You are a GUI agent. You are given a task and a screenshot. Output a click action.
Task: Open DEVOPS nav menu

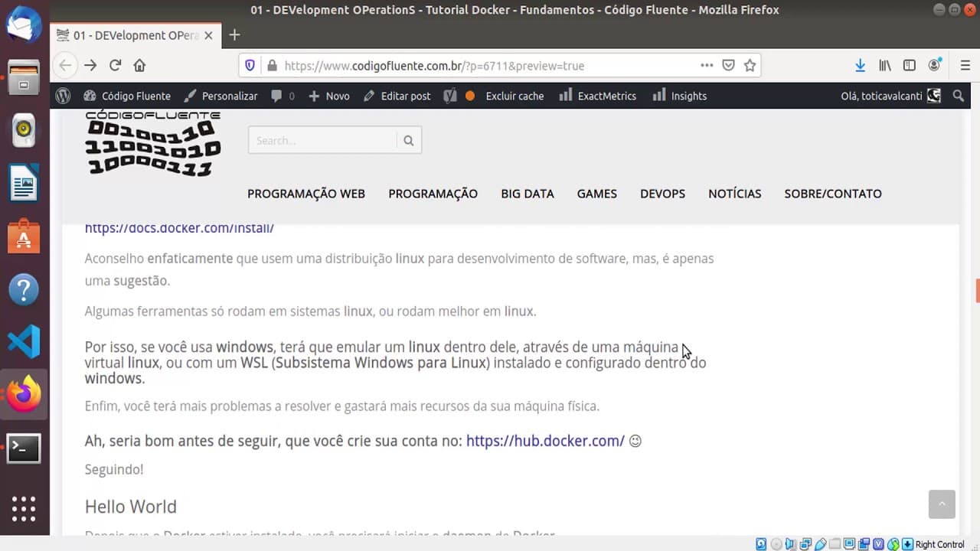(x=662, y=194)
